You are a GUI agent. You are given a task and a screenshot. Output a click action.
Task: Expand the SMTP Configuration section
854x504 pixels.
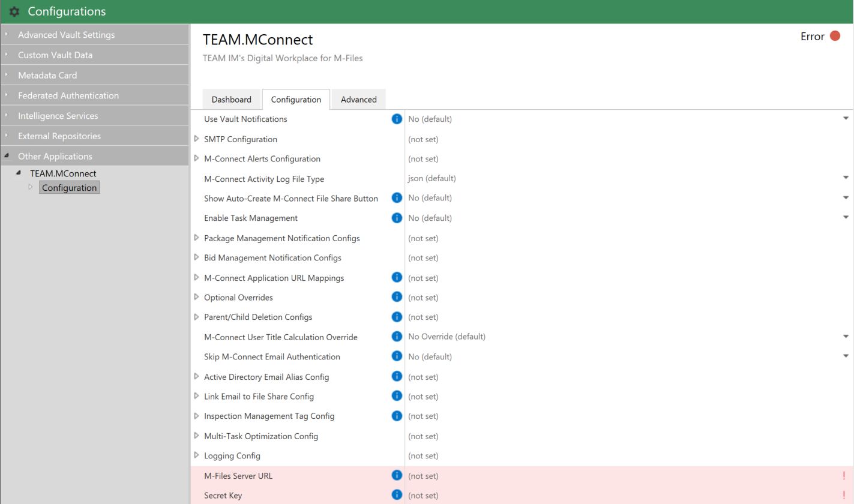197,139
